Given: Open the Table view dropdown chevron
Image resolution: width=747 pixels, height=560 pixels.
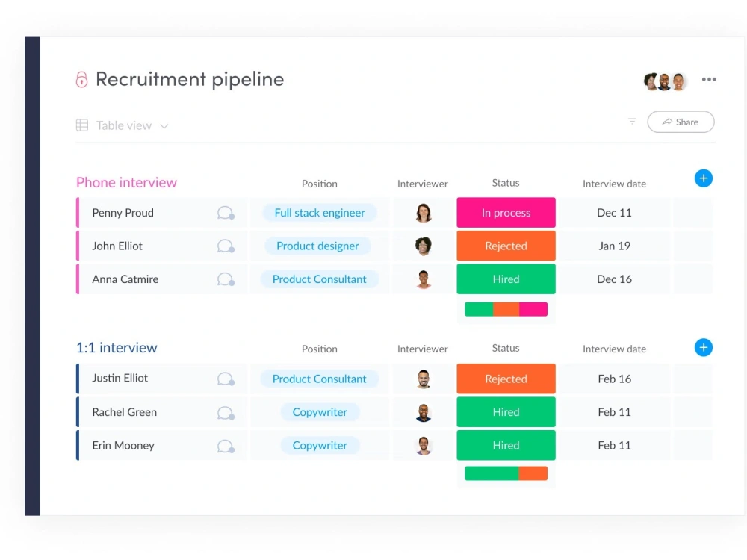Looking at the screenshot, I should [164, 126].
